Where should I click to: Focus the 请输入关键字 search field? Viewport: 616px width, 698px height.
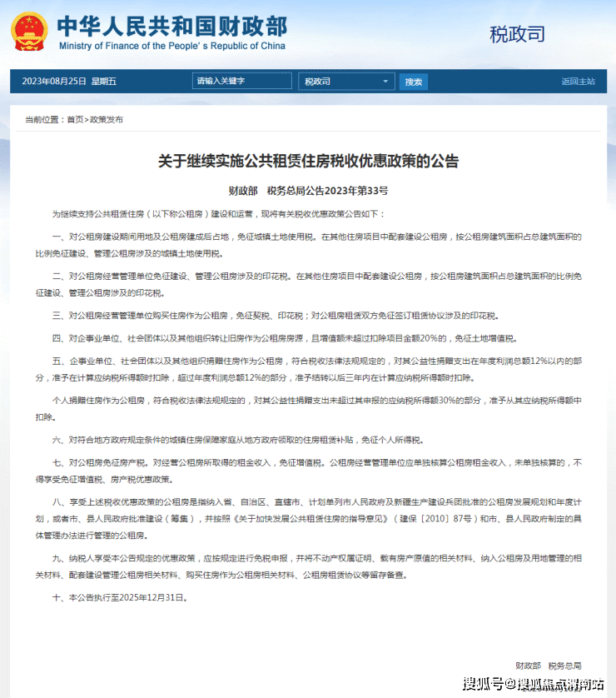(242, 81)
